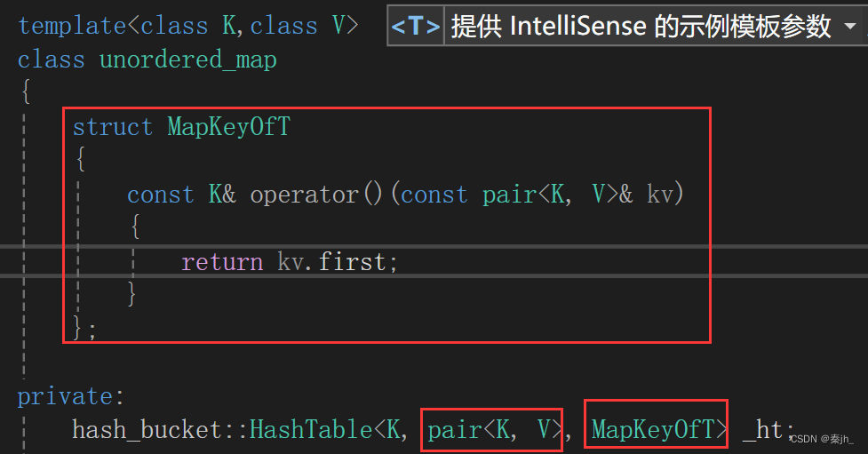The height and width of the screenshot is (454, 868).
Task: Click the <T> template IntelliSense icon
Action: (x=415, y=26)
